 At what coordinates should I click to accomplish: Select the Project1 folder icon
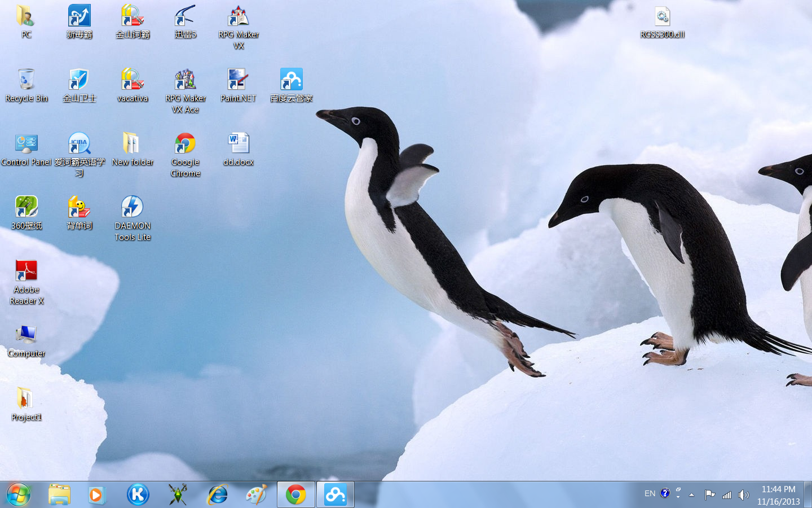27,404
